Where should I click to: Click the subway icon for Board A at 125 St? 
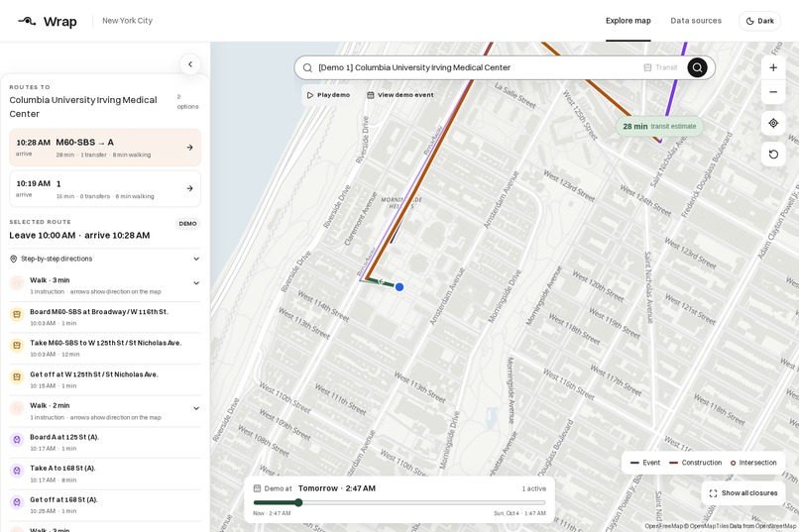click(17, 440)
